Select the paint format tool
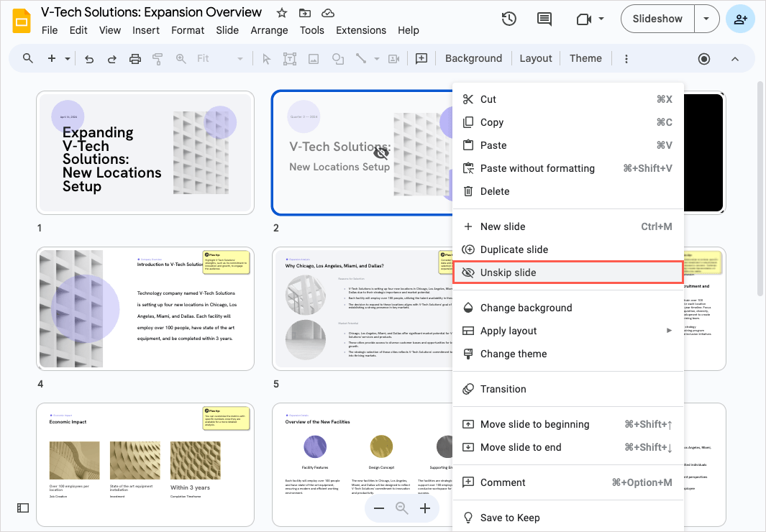 coord(158,59)
